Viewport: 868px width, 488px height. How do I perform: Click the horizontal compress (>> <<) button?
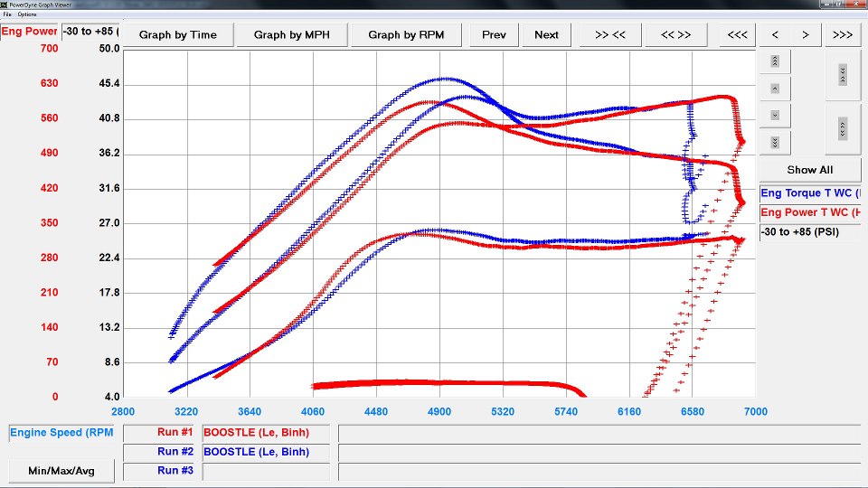pos(610,35)
